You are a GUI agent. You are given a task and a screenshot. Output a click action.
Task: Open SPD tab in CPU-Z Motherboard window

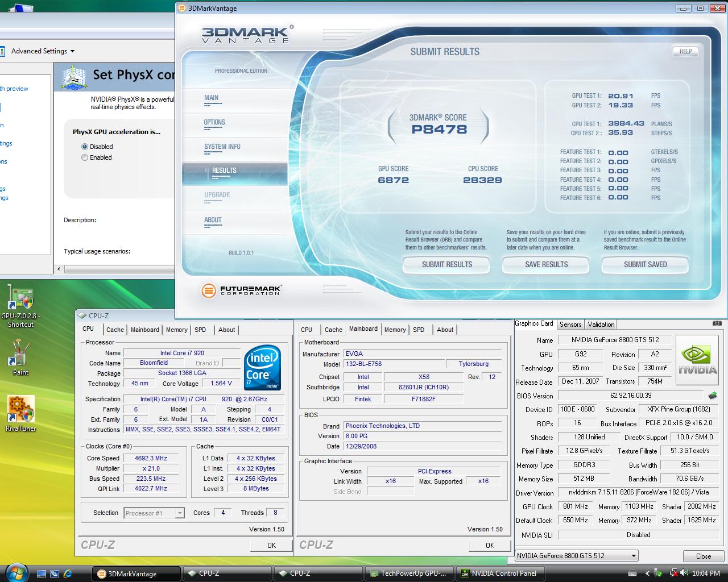419,330
